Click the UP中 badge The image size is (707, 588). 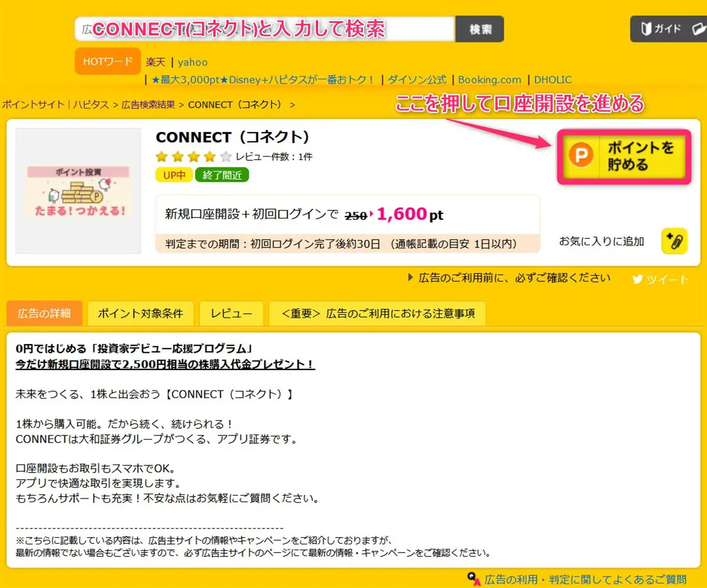pos(174,175)
